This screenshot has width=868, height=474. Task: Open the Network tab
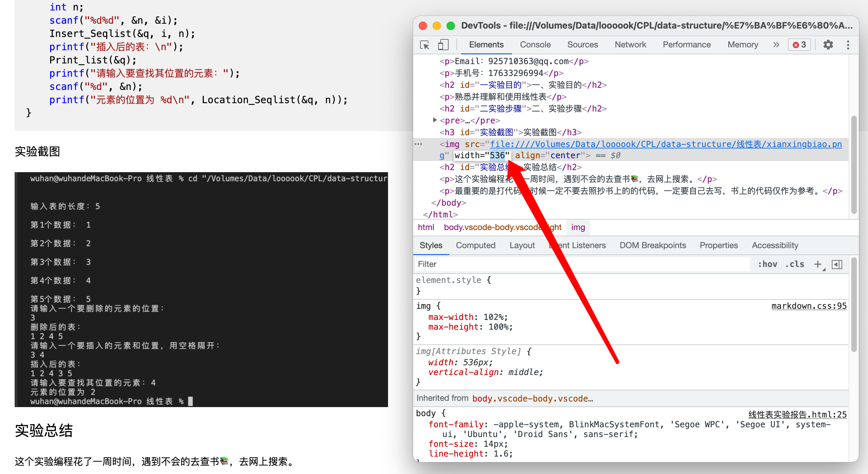point(630,45)
